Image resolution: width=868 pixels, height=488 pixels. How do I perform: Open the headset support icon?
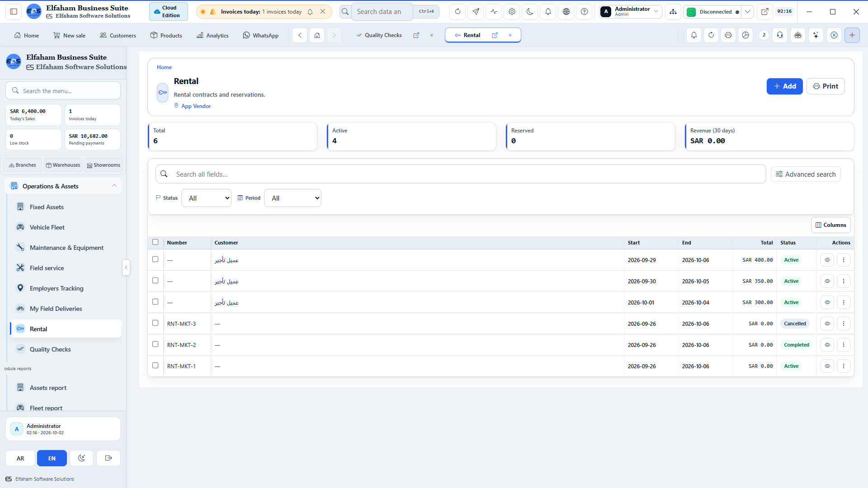point(780,35)
